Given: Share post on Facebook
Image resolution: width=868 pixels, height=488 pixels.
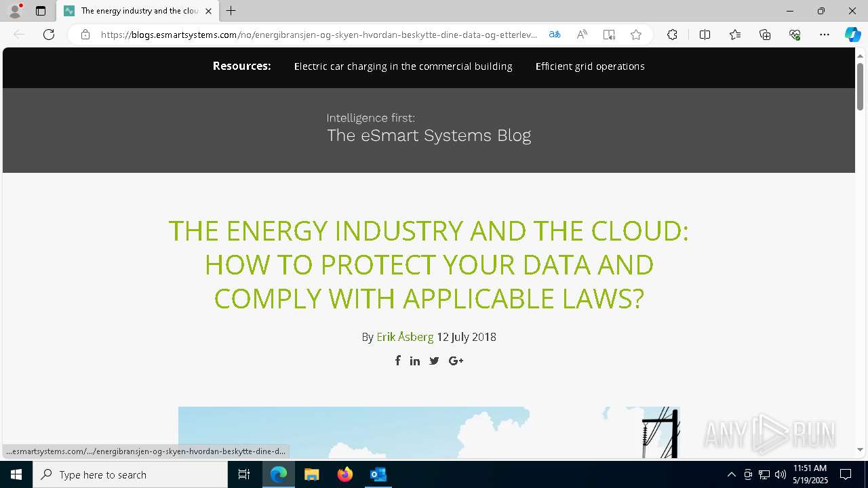Looking at the screenshot, I should pyautogui.click(x=398, y=361).
